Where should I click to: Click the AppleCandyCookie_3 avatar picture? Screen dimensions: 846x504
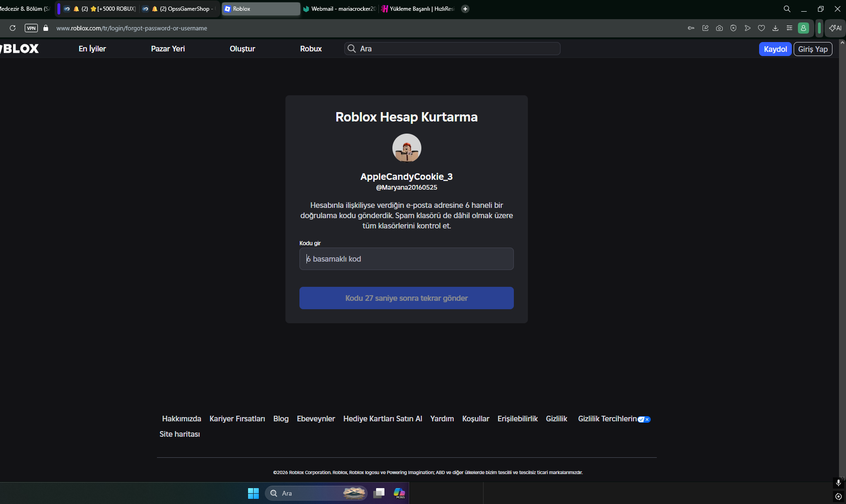tap(407, 148)
